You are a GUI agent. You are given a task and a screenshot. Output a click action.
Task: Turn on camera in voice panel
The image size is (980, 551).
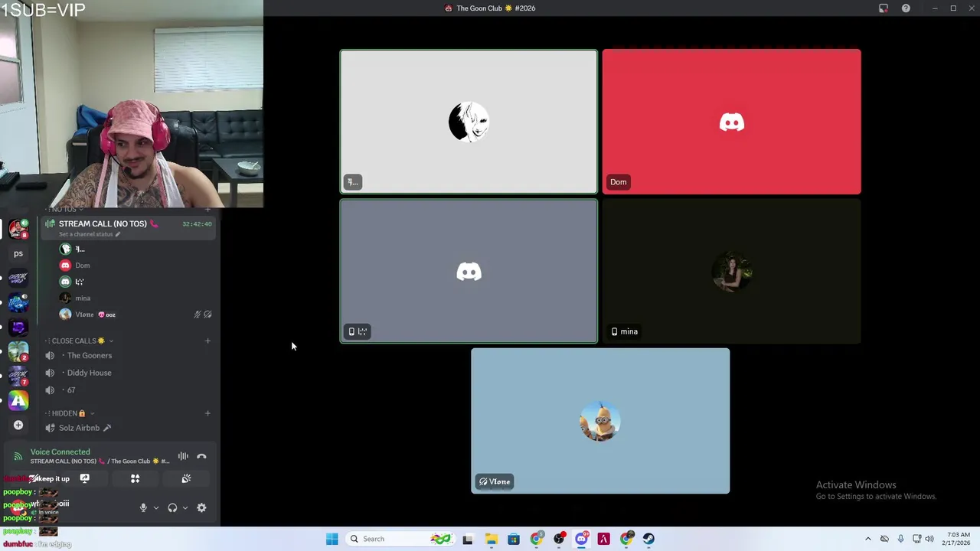point(34,479)
